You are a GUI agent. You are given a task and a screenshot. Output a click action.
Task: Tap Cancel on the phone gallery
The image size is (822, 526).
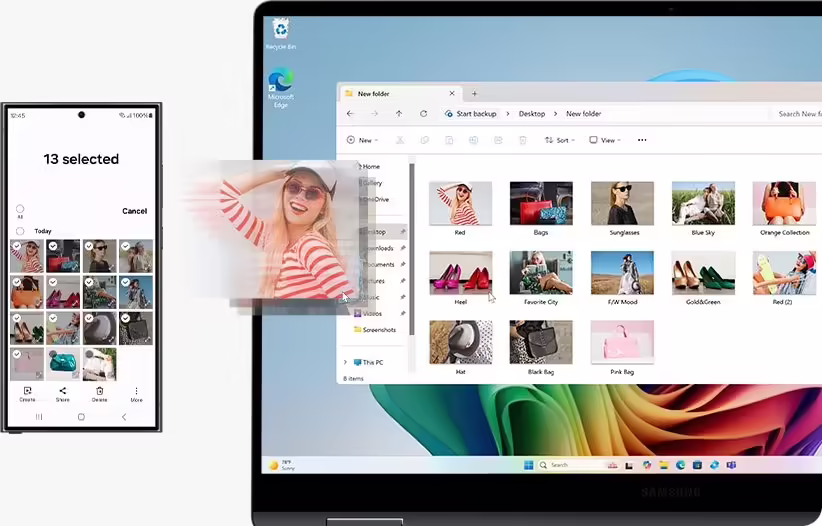point(134,211)
